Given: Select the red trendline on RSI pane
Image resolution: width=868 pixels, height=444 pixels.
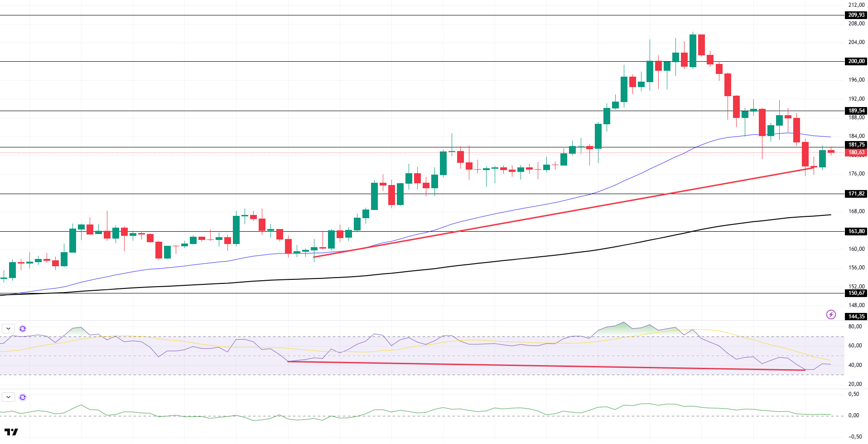Looking at the screenshot, I should pyautogui.click(x=546, y=366).
